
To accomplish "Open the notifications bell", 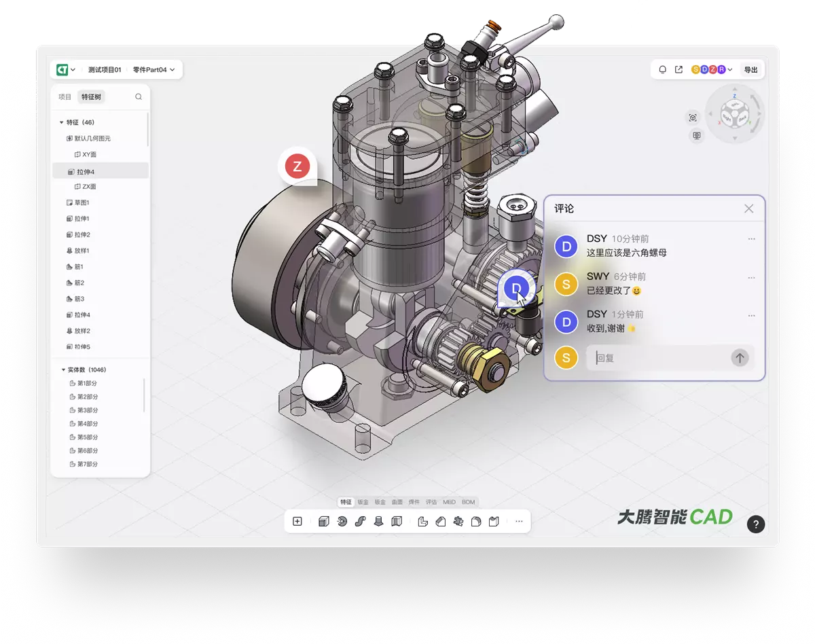I will point(663,70).
